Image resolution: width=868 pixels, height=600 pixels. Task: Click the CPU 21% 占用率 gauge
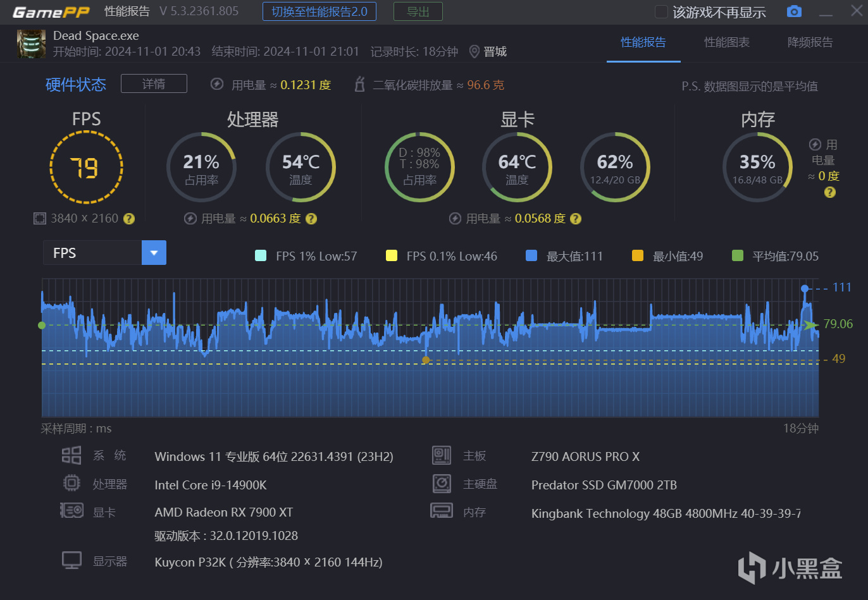201,168
